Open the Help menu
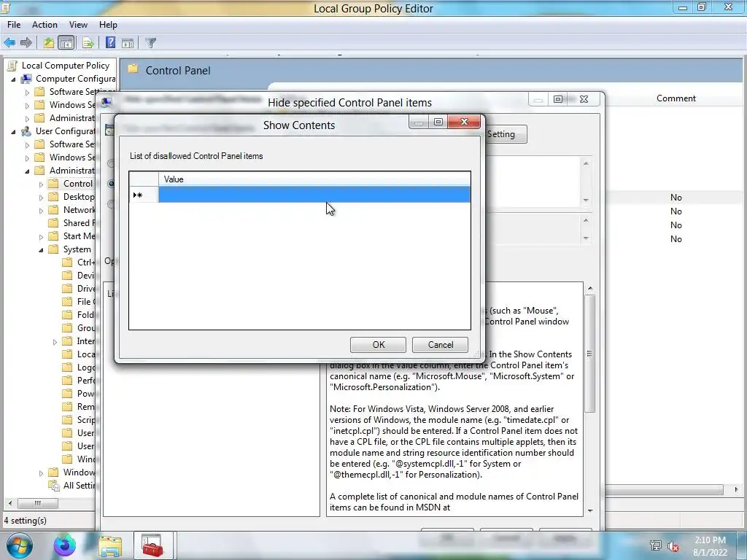The width and height of the screenshot is (747, 560). (108, 25)
